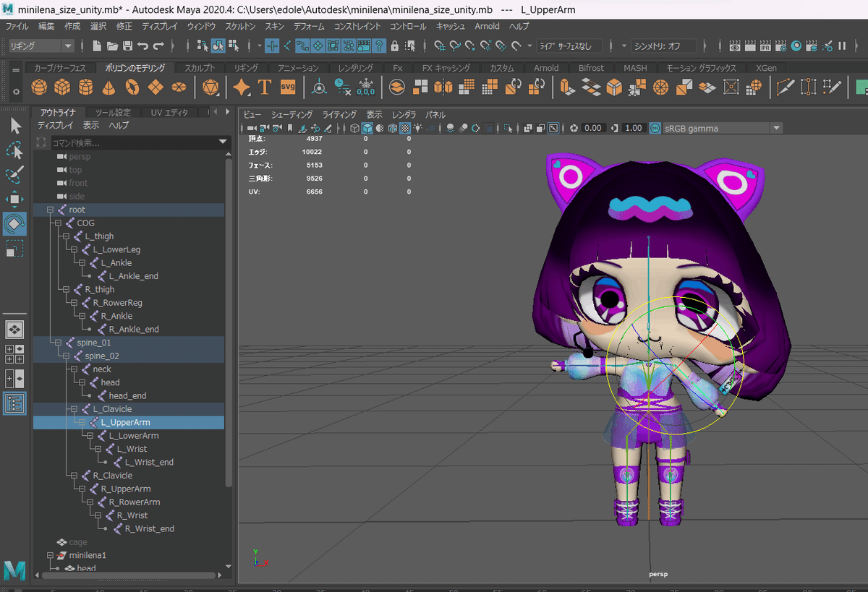The width and height of the screenshot is (868, 592).
Task: Select the Move tool in toolbox
Action: (x=15, y=199)
